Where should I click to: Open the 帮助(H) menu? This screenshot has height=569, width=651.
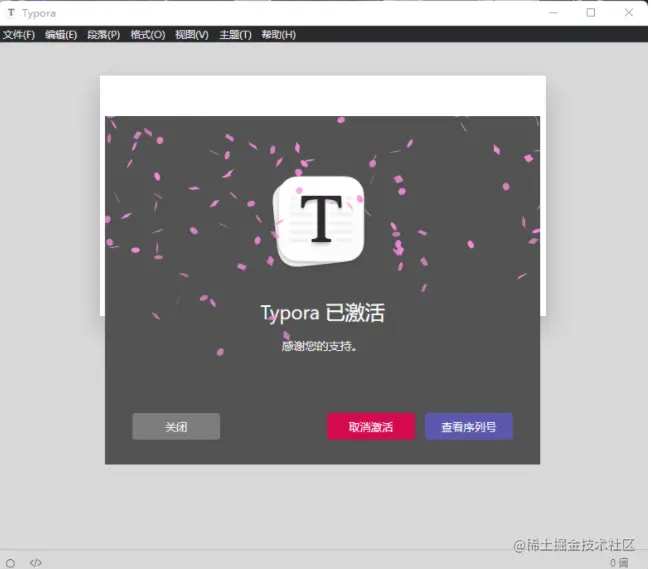(279, 34)
